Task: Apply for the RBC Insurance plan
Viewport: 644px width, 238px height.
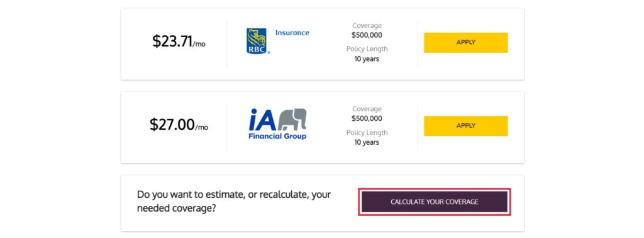Action: pos(466,42)
